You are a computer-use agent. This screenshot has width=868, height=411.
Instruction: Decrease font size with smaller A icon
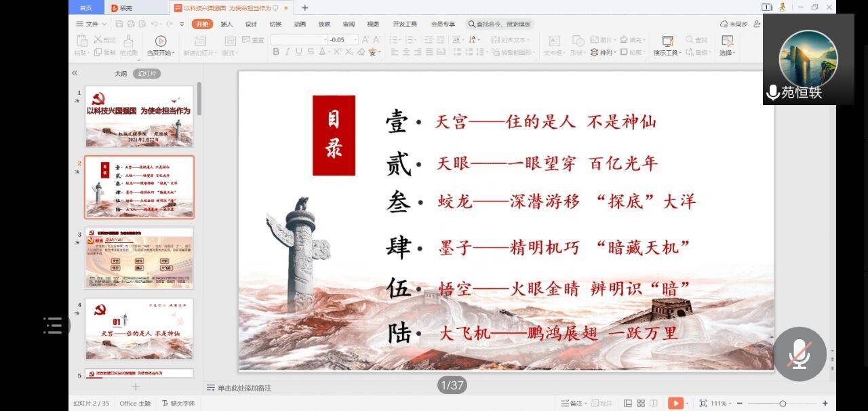376,40
